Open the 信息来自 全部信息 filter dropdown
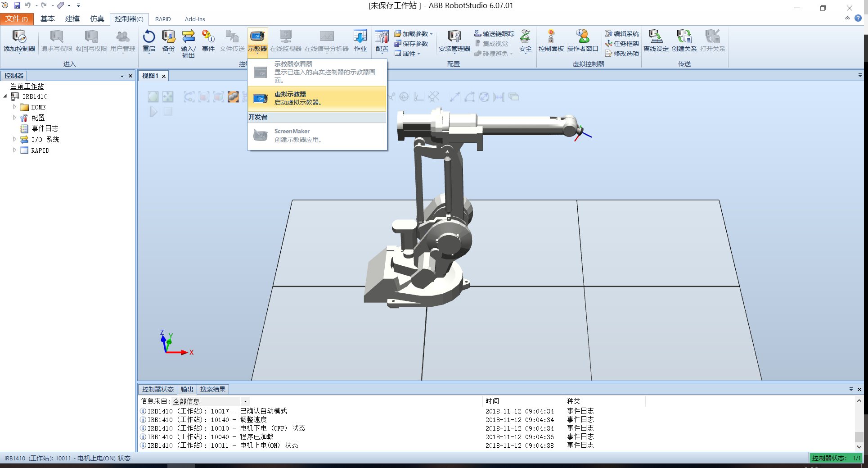 click(244, 401)
